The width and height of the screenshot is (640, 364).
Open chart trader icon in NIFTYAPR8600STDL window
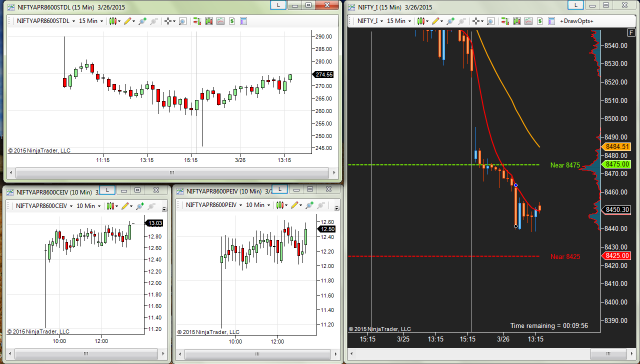click(x=197, y=21)
